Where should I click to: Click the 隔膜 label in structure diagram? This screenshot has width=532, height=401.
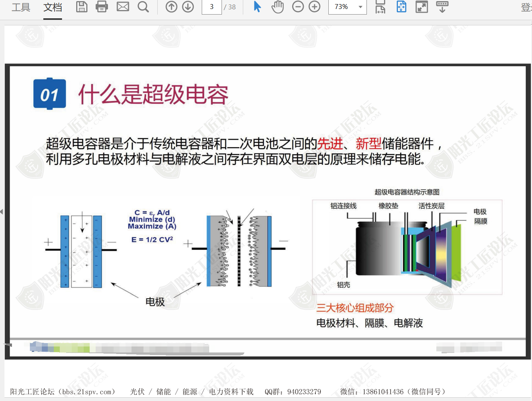point(481,221)
